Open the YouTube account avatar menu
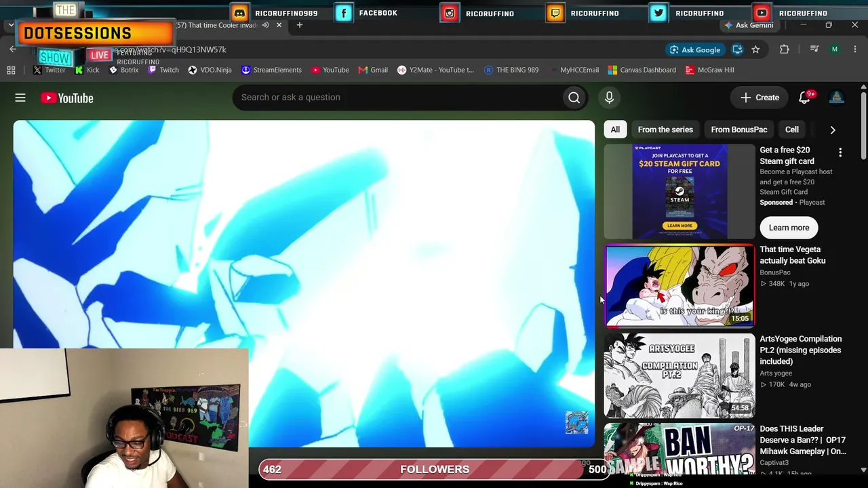The height and width of the screenshot is (488, 868). coord(837,98)
